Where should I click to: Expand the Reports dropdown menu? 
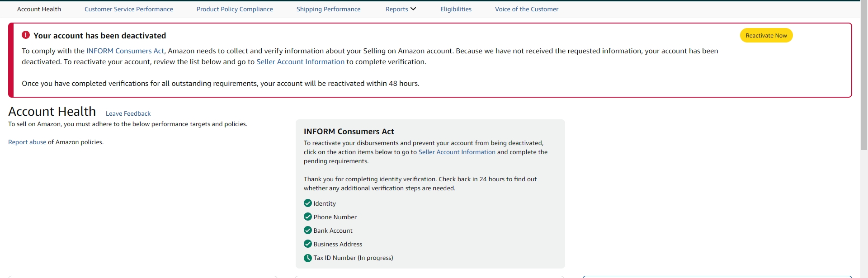401,9
